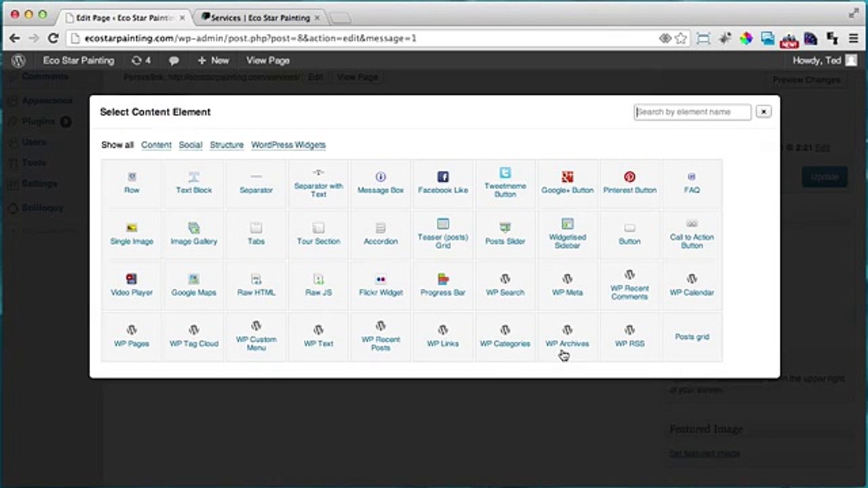The width and height of the screenshot is (868, 488).
Task: Open the New content menu in admin bar
Action: [x=213, y=60]
